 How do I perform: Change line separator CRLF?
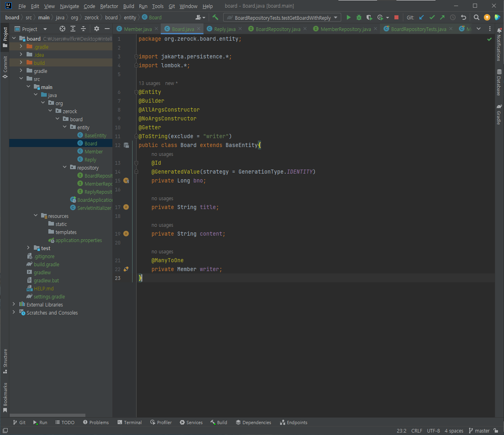[x=417, y=431]
